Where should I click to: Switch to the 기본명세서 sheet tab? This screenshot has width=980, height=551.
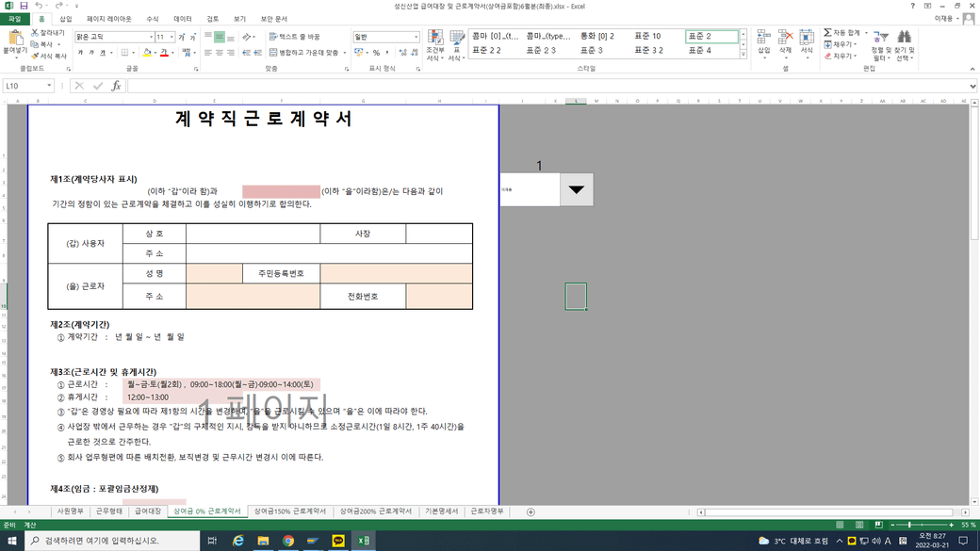(x=440, y=511)
